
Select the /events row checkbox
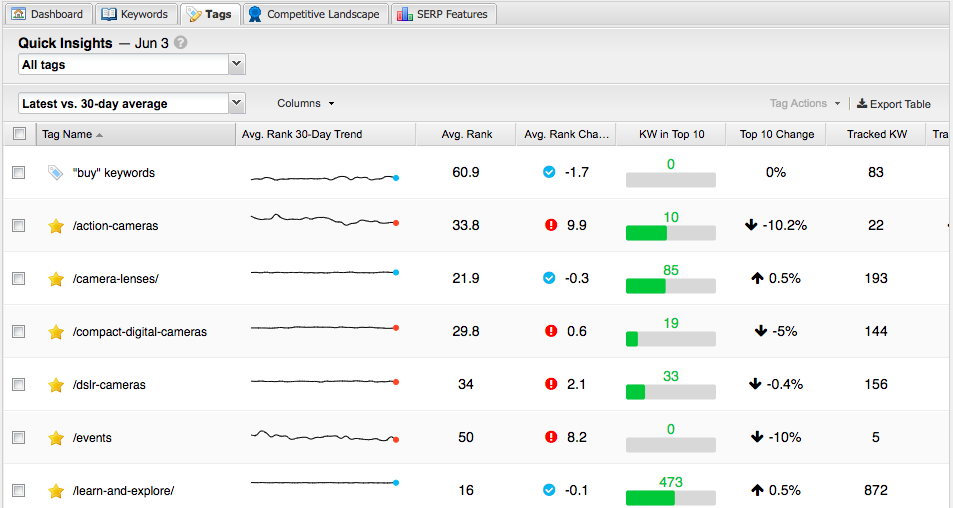click(19, 438)
